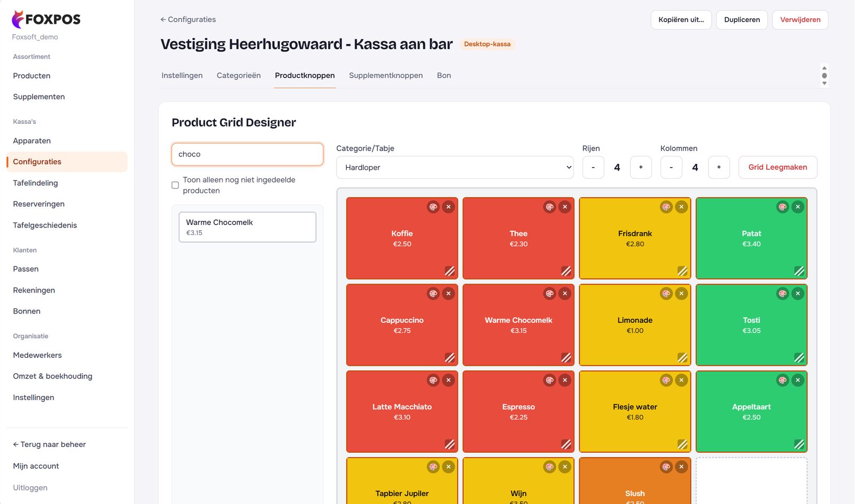Click the empty dashed grid cell
This screenshot has width=855, height=504.
pyautogui.click(x=751, y=481)
